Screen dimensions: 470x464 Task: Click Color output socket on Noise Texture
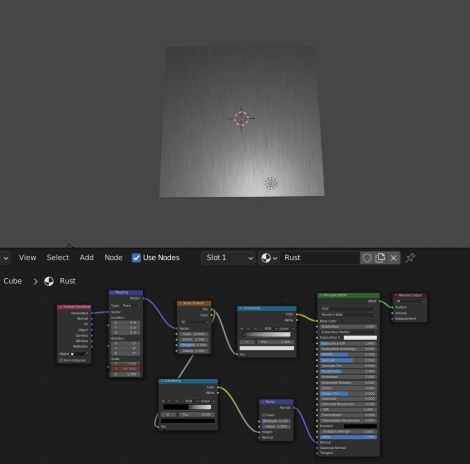(211, 315)
